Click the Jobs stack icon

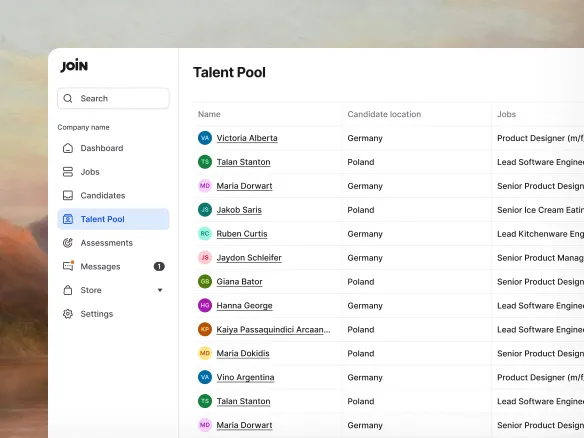pos(68,172)
